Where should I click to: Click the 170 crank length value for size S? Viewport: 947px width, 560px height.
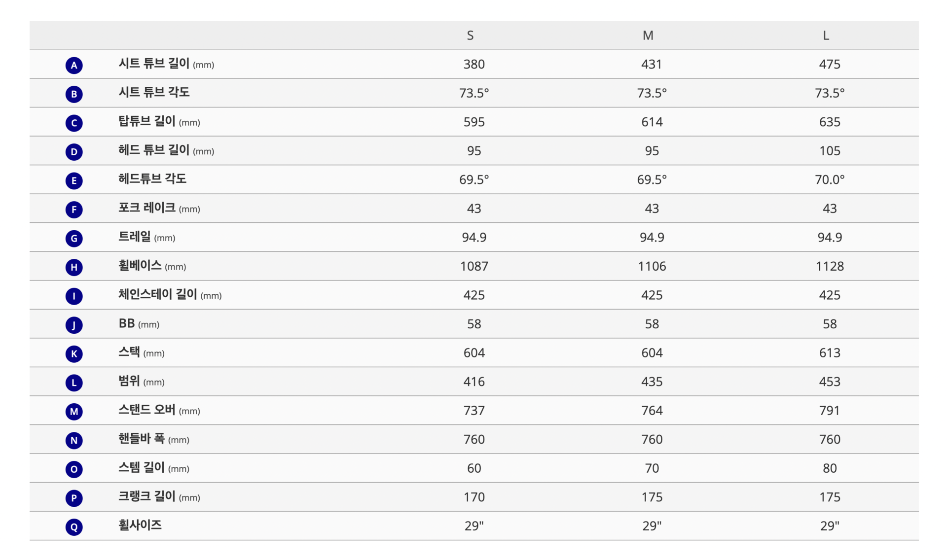coord(474,497)
